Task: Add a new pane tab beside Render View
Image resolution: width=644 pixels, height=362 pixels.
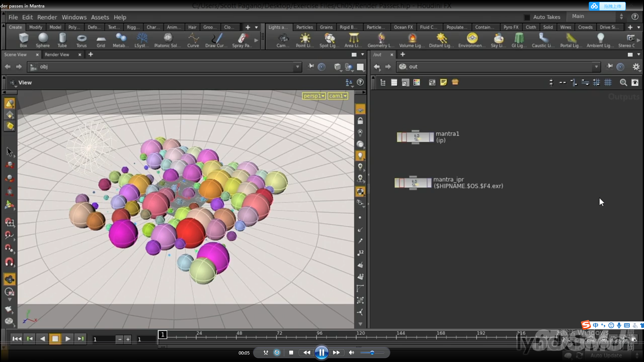Action: pyautogui.click(x=90, y=54)
